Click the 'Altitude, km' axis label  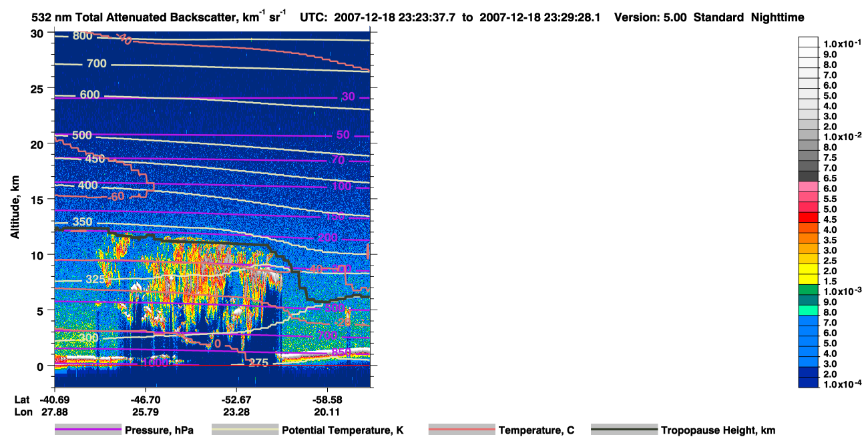[15, 205]
